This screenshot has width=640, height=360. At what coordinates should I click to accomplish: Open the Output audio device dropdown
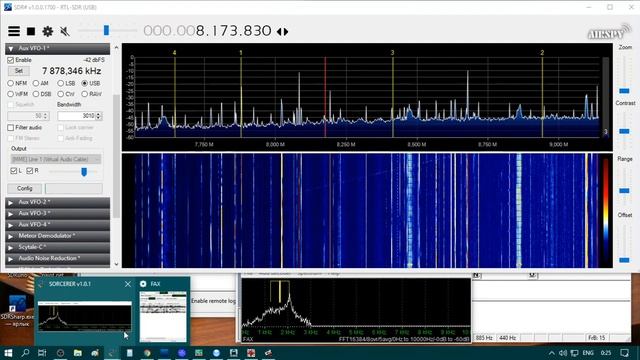tap(56, 159)
